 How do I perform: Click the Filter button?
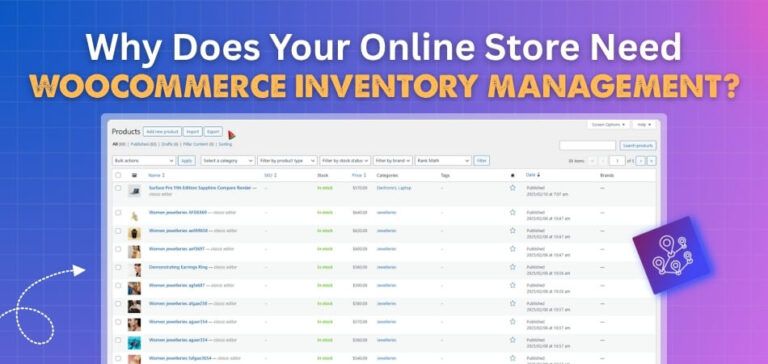pyautogui.click(x=481, y=161)
